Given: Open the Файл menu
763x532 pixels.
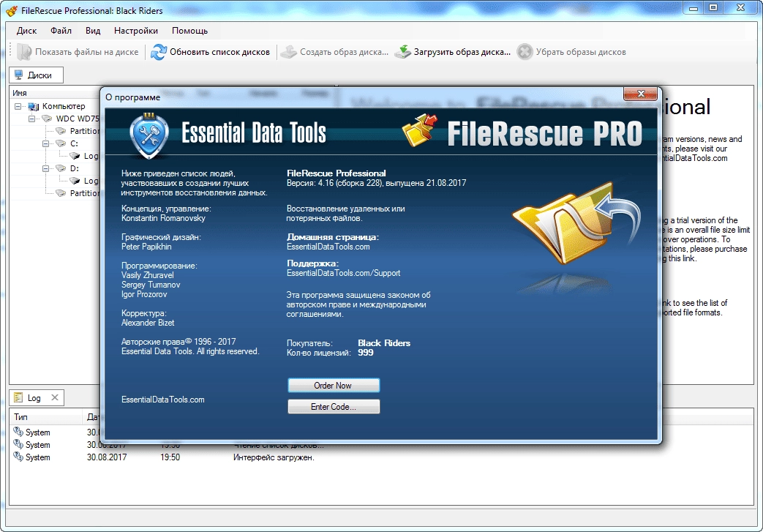Looking at the screenshot, I should (61, 31).
